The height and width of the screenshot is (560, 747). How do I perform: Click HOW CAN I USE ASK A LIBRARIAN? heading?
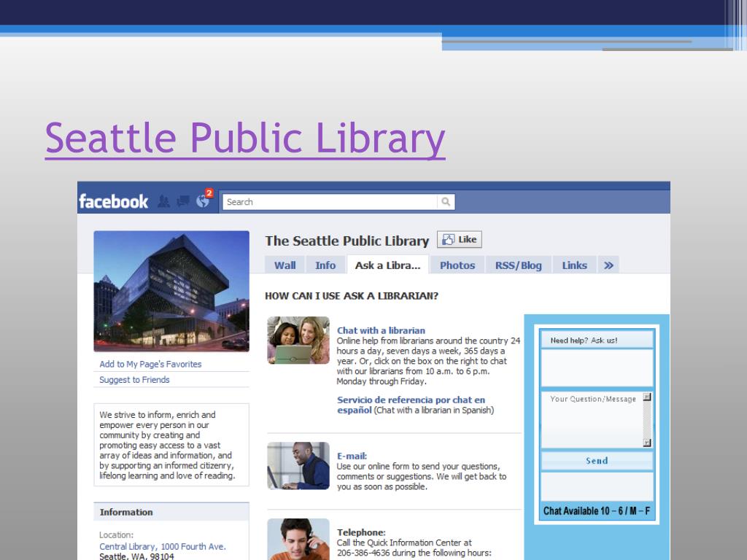click(x=352, y=296)
